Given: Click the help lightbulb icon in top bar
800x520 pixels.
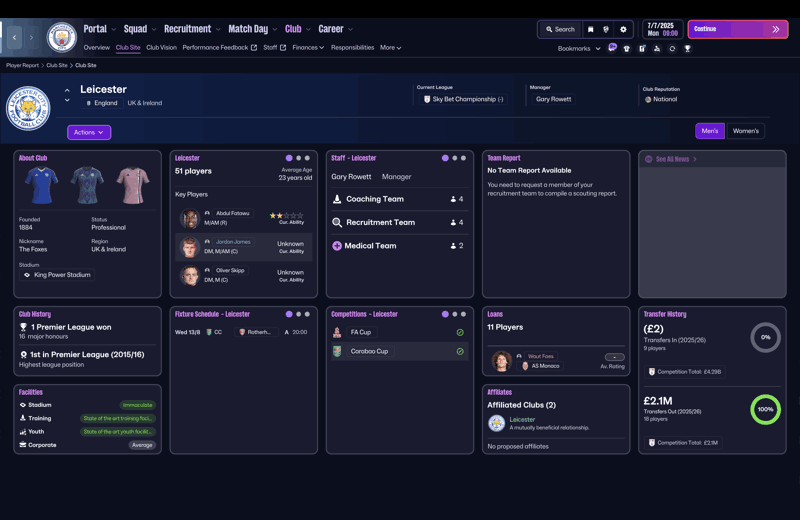Looking at the screenshot, I should tap(606, 30).
